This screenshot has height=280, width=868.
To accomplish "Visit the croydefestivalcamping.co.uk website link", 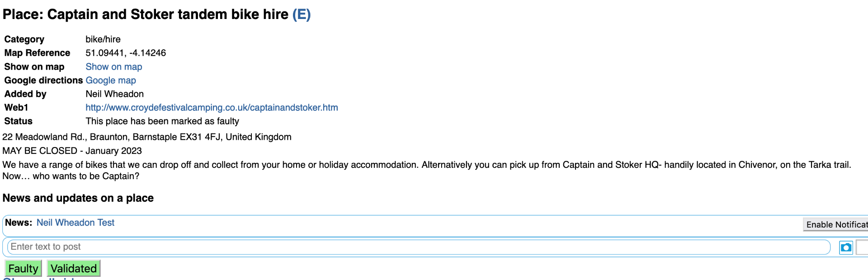I will (x=212, y=108).
